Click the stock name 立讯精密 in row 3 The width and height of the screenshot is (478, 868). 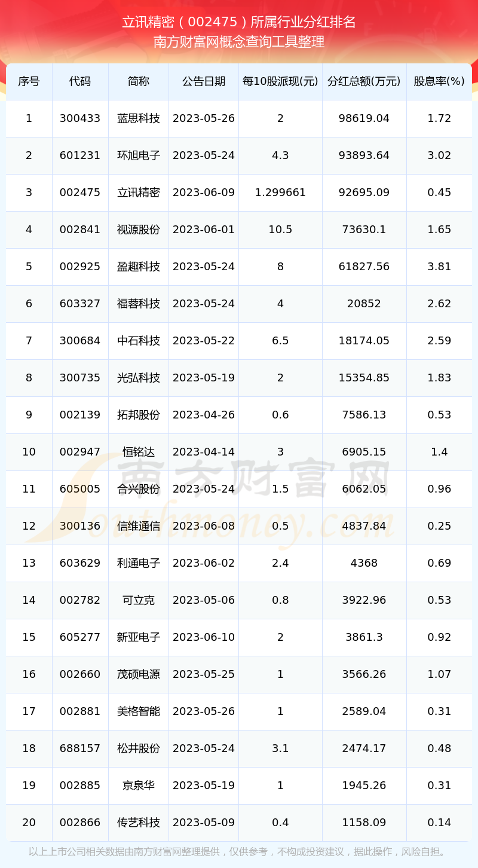(x=139, y=192)
